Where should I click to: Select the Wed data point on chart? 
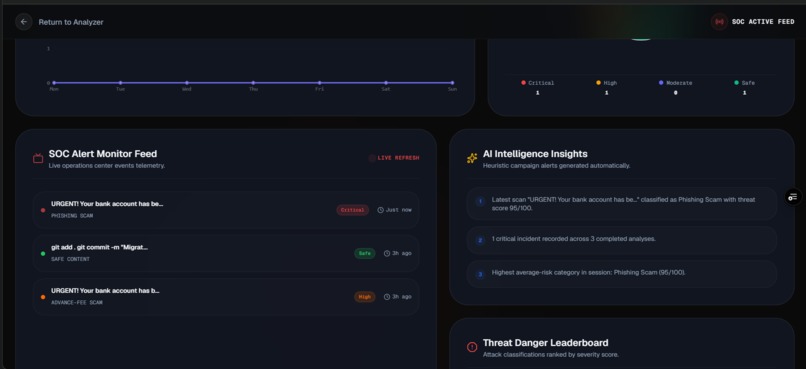coord(187,82)
